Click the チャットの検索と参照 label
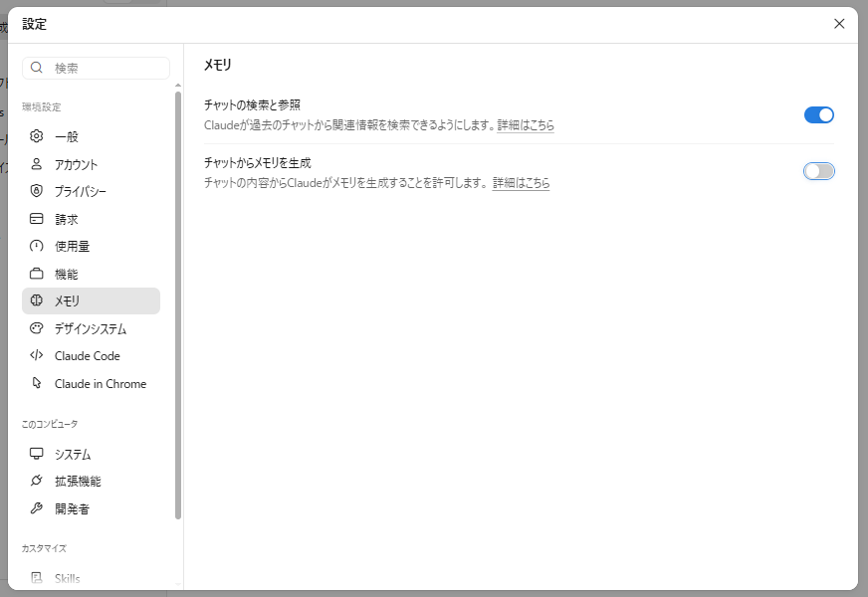 pos(252,104)
